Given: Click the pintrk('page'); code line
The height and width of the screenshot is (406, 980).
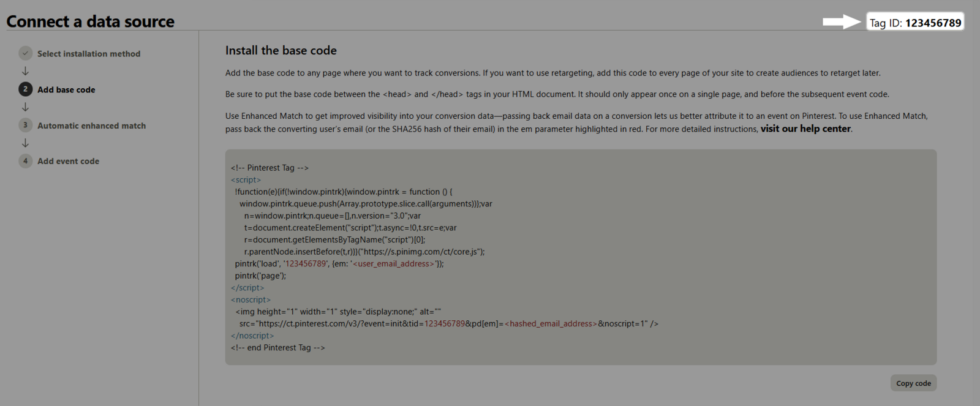Looking at the screenshot, I should pyautogui.click(x=260, y=276).
